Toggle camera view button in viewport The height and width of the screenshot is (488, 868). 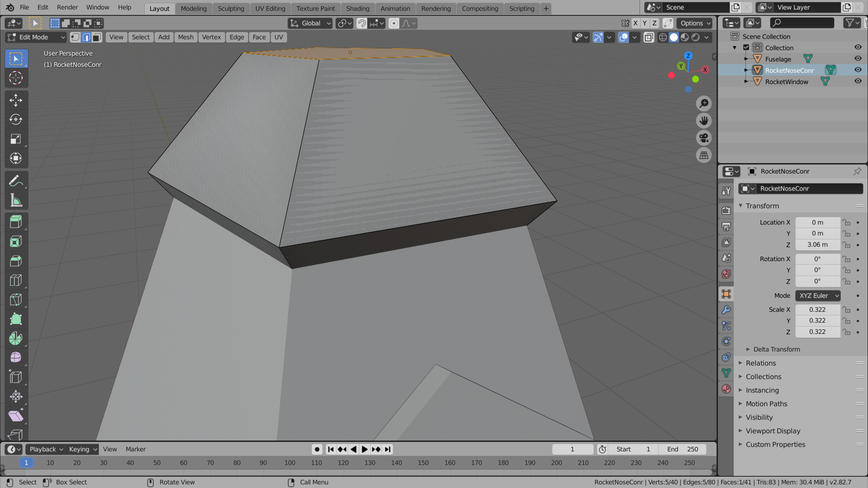[x=703, y=138]
